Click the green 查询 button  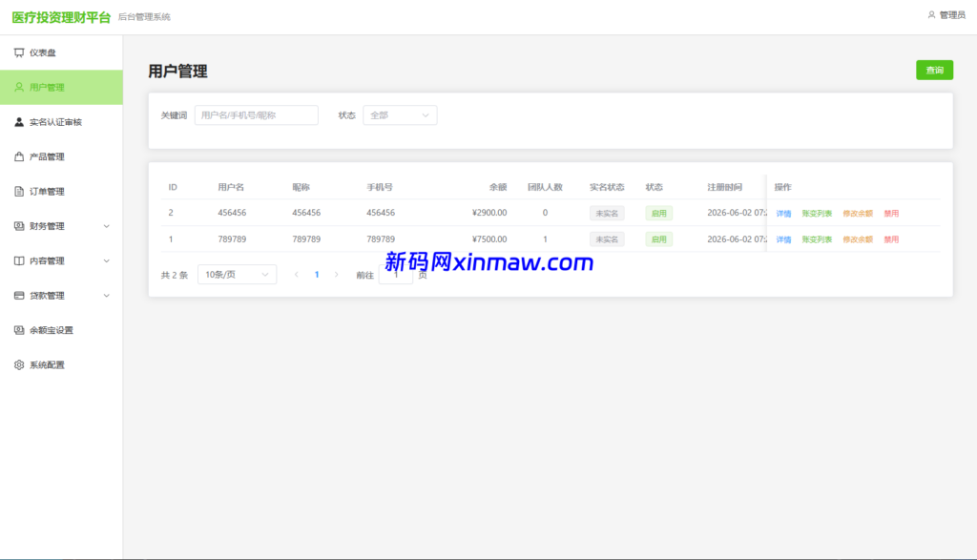934,71
